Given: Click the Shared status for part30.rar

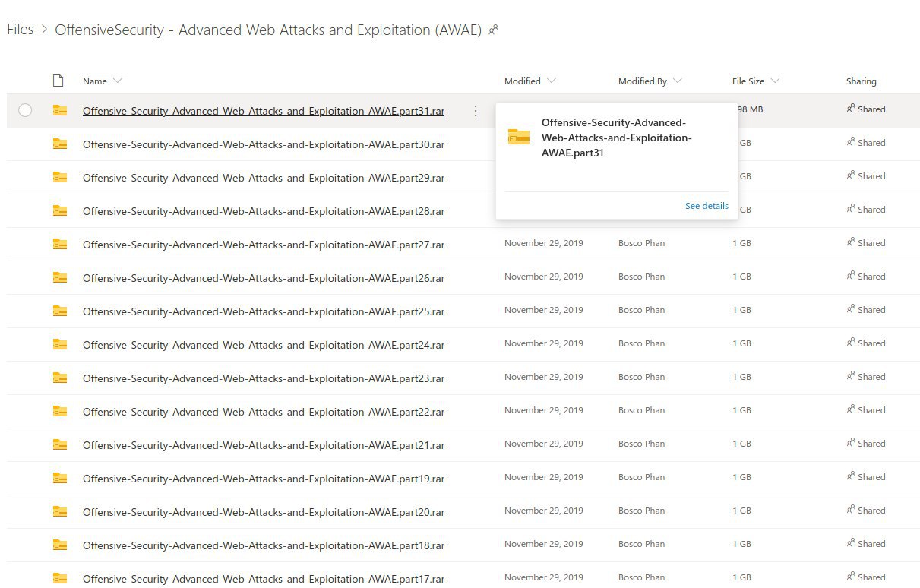Looking at the screenshot, I should [866, 143].
